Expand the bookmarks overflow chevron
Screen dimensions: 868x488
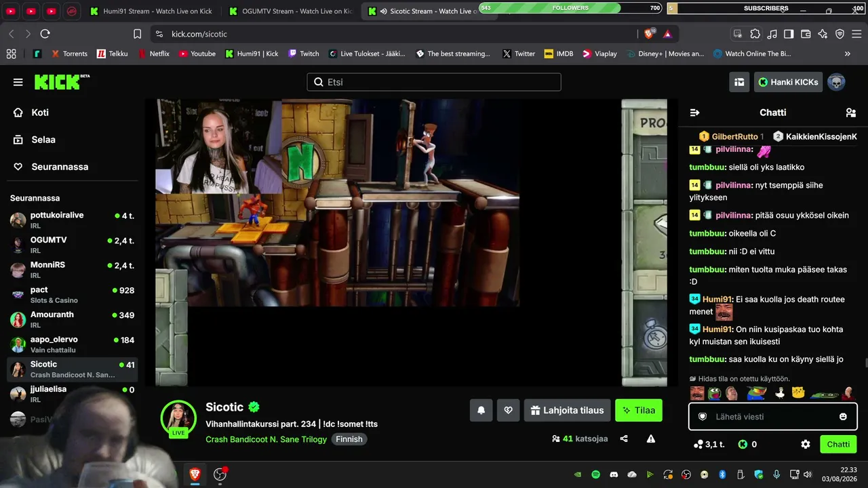[848, 54]
